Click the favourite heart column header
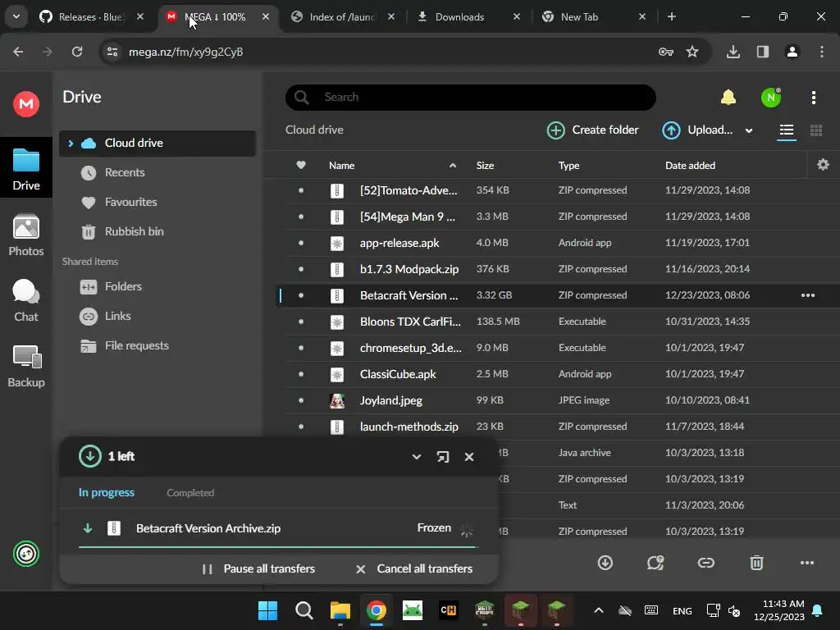 pos(301,165)
